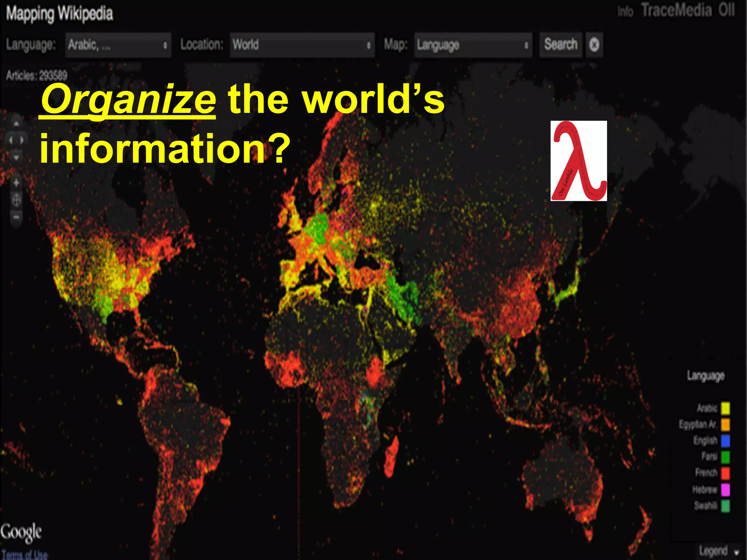
Task: Zoom out with the minus button
Action: pyautogui.click(x=16, y=217)
